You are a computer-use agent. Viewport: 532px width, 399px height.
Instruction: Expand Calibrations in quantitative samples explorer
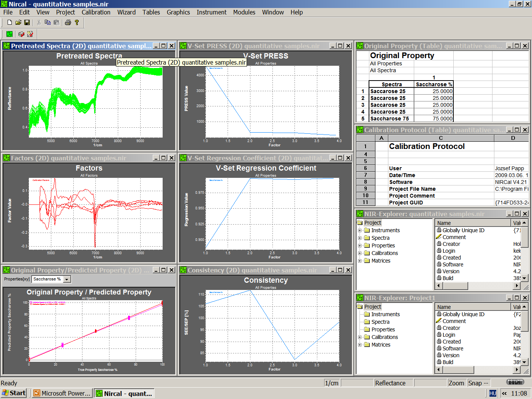click(359, 253)
